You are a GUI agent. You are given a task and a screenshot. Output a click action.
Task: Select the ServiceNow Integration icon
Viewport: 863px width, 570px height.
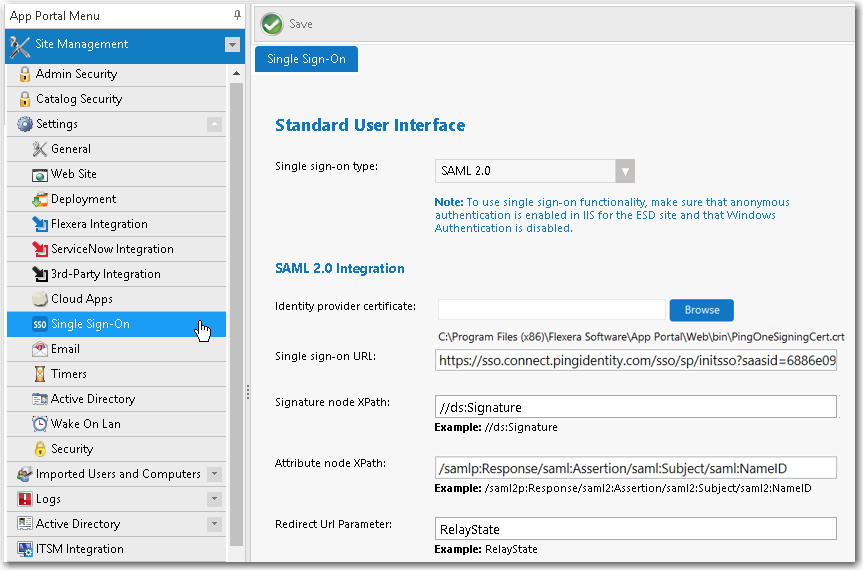[40, 249]
